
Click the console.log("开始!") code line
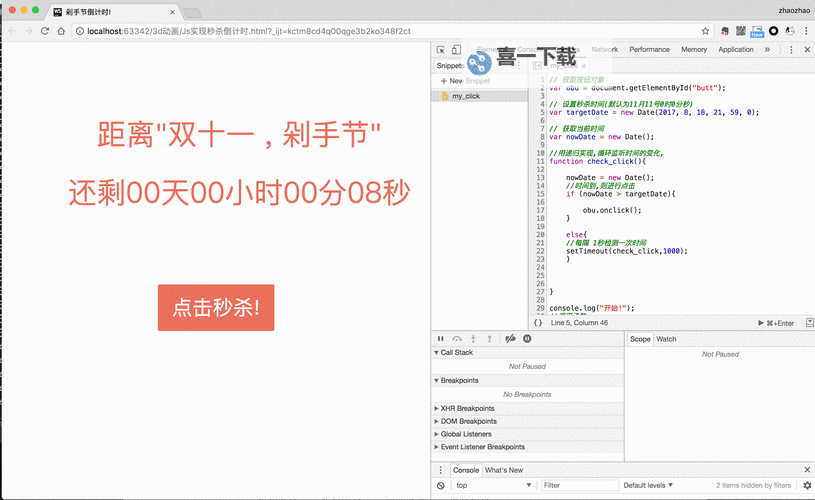click(x=592, y=308)
